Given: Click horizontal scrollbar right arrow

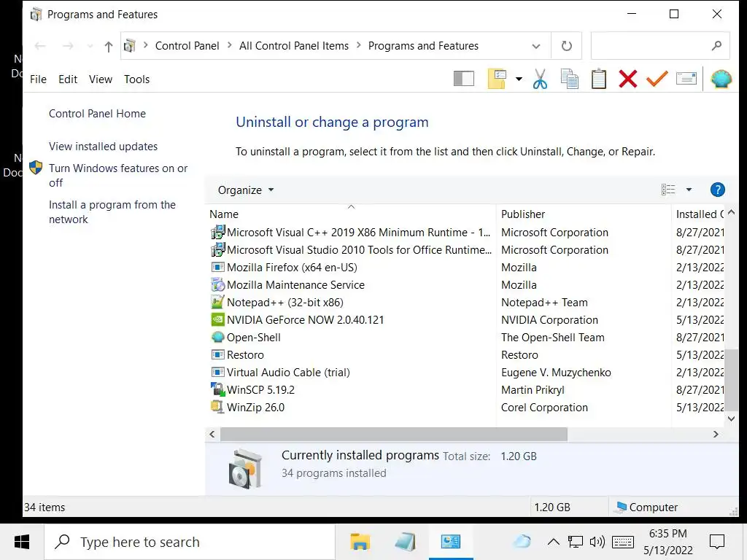Looking at the screenshot, I should (716, 435).
